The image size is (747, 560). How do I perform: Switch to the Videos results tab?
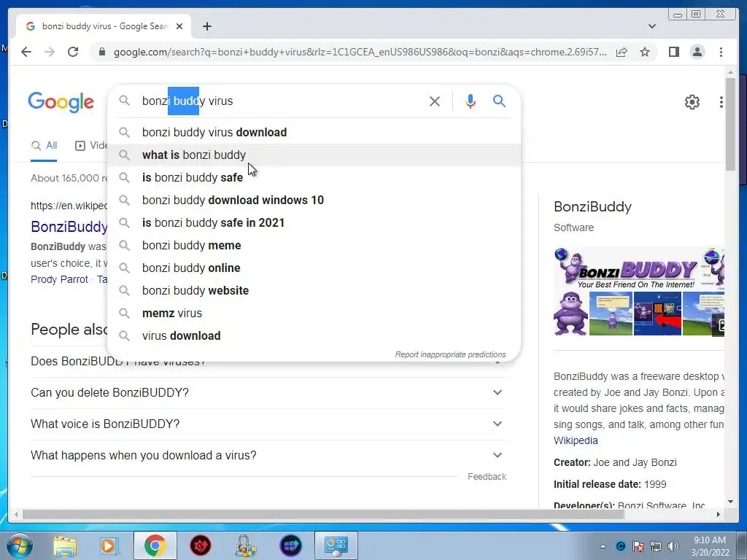91,146
